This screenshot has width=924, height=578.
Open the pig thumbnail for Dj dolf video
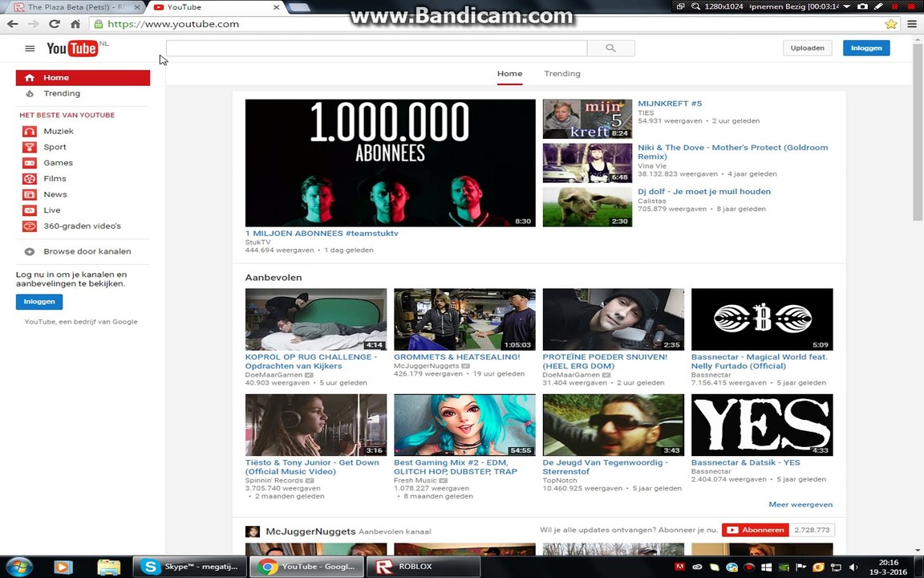point(587,207)
